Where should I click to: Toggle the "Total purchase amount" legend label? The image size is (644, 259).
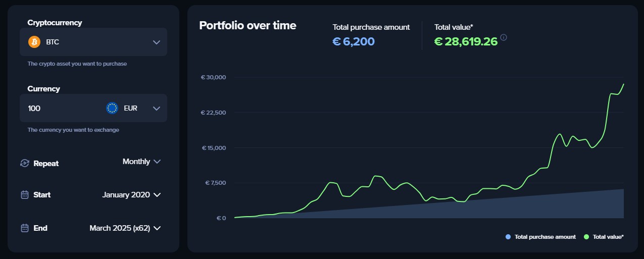coord(545,237)
